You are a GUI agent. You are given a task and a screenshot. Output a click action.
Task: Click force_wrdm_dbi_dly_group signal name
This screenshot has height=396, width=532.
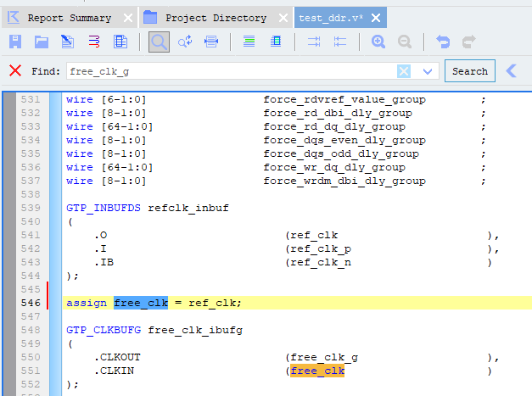(x=344, y=181)
